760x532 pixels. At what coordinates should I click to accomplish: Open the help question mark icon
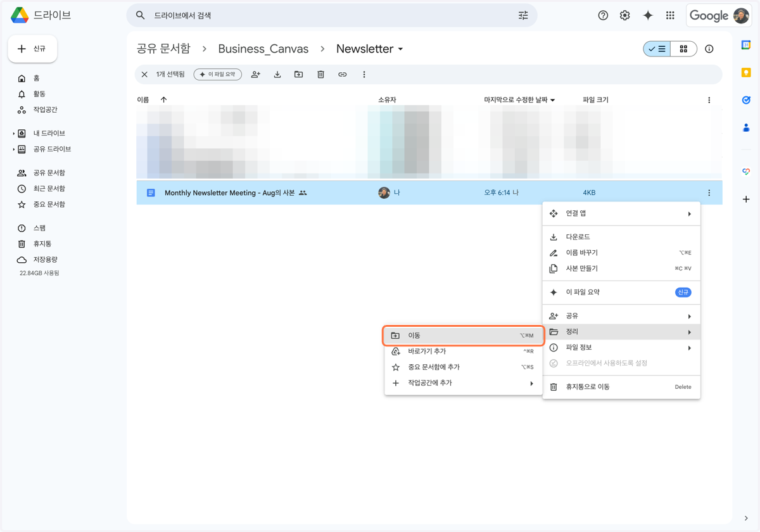click(603, 15)
